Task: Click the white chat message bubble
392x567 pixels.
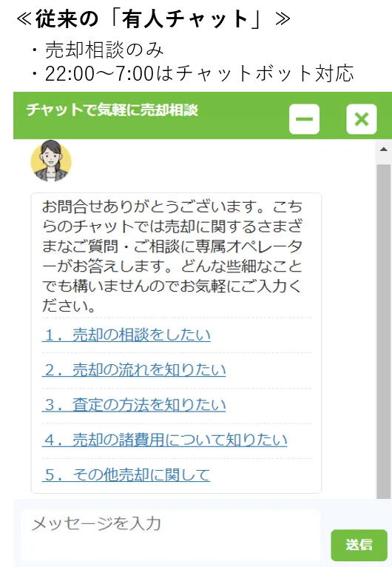Action: tap(176, 343)
